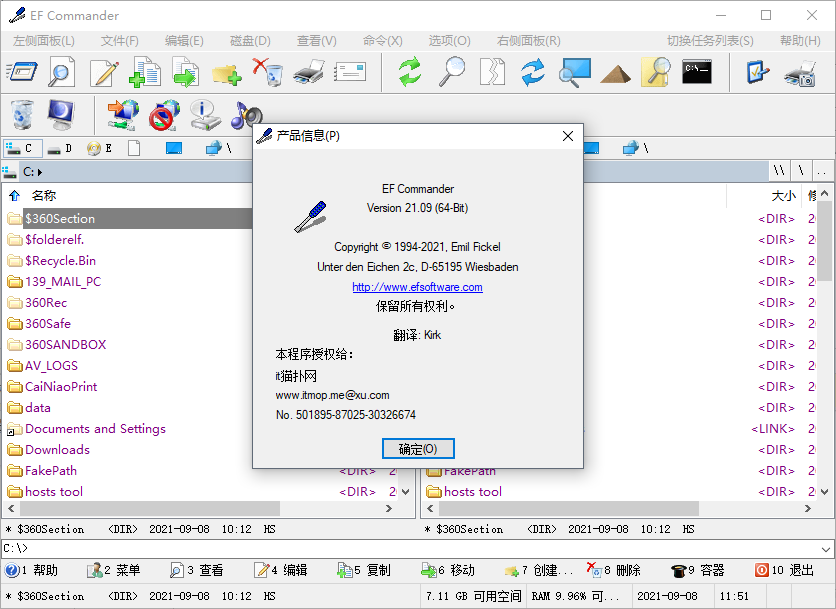
Task: Open the 文件(F) menu
Action: tap(120, 41)
